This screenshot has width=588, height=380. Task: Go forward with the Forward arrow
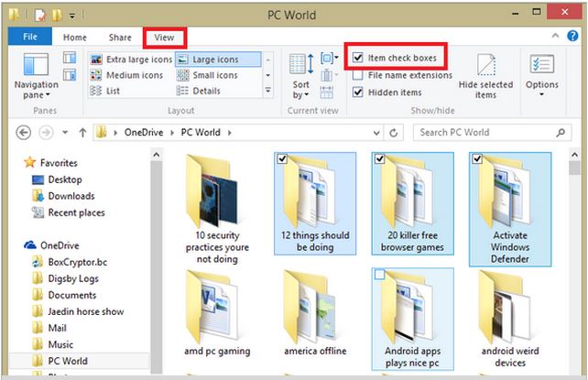46,132
